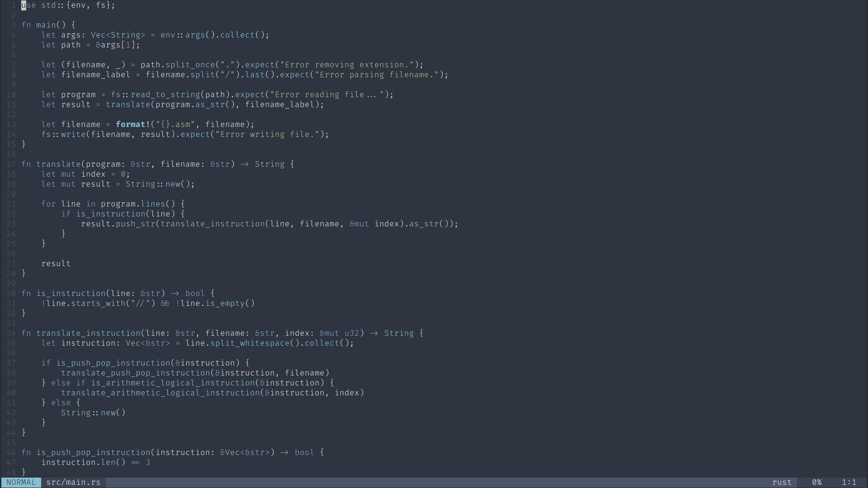
Task: Click 'is_instruction' function definition on line 30
Action: [71, 293]
